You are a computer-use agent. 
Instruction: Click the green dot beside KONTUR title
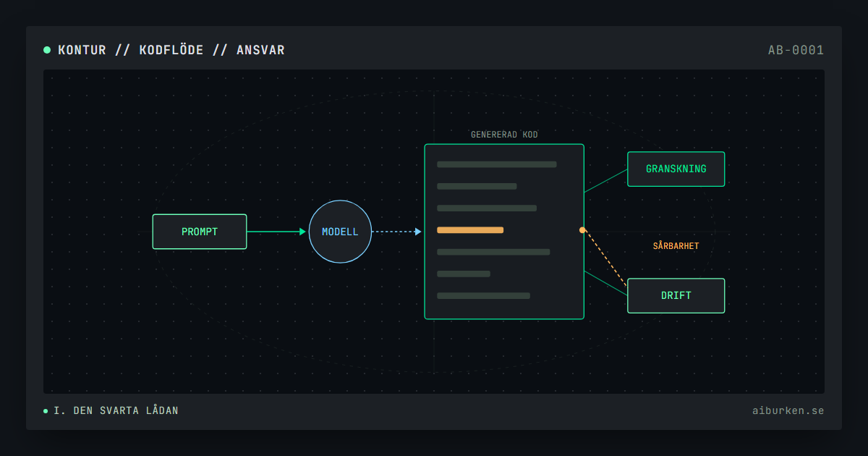tap(47, 50)
